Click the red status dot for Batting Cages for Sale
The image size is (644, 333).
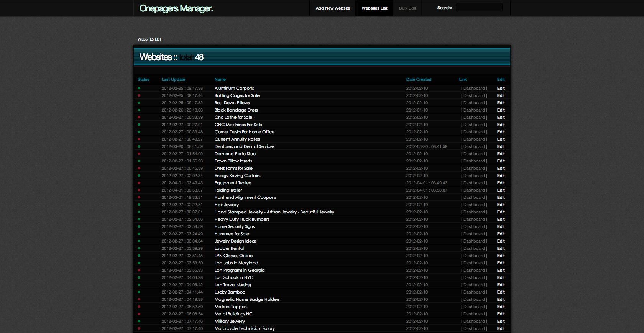pyautogui.click(x=139, y=95)
